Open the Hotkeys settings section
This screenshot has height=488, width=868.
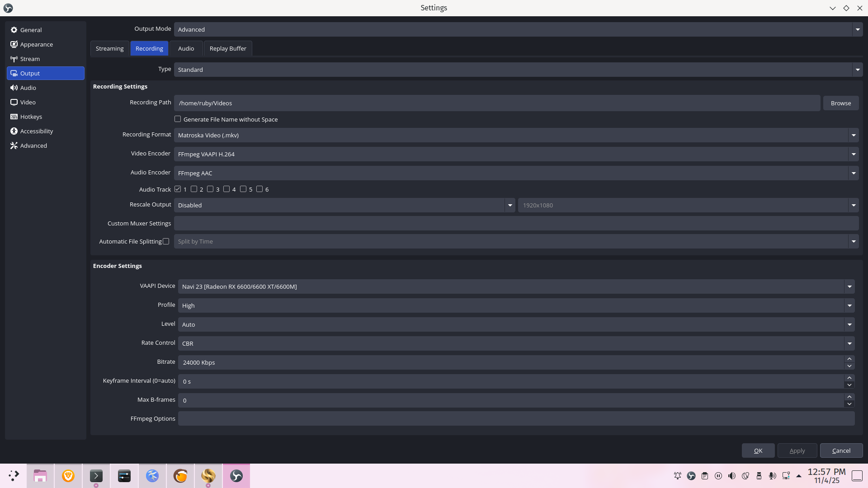(x=31, y=117)
